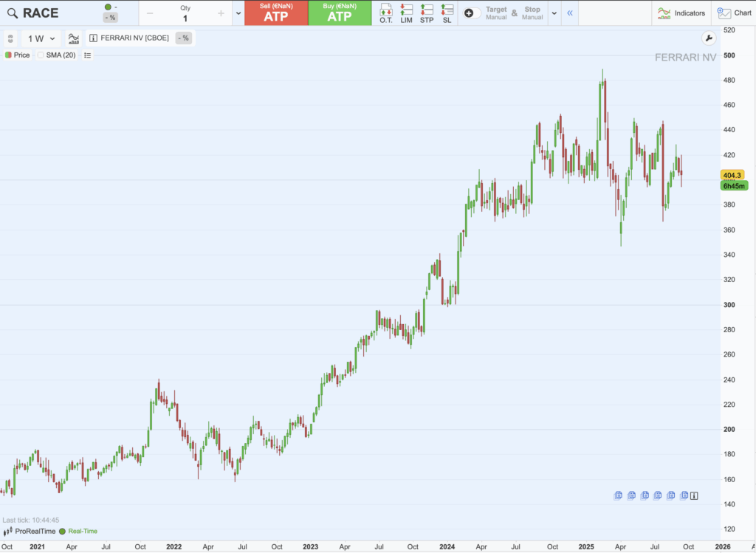Viewport: 756px width, 553px height.
Task: Select the SL stop-limit order icon
Action: [447, 13]
